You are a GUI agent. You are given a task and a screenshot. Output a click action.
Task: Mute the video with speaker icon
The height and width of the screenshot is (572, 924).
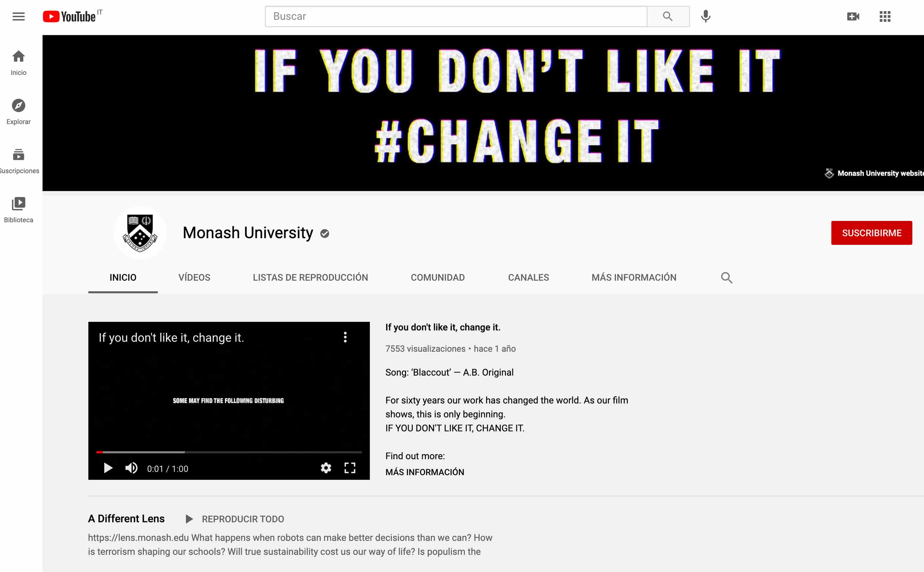(x=131, y=468)
